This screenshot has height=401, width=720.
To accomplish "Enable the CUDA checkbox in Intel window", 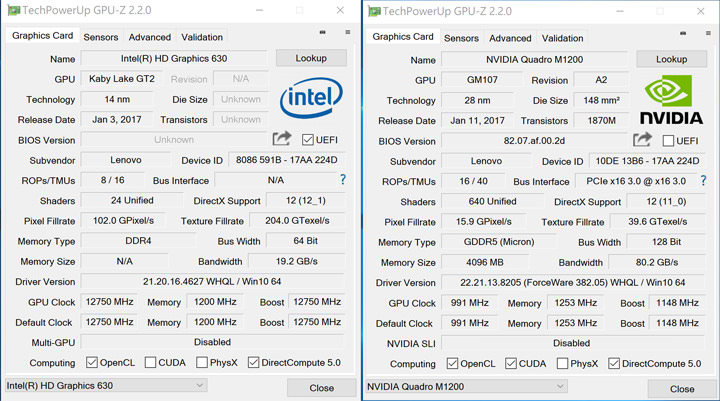I will tap(150, 362).
